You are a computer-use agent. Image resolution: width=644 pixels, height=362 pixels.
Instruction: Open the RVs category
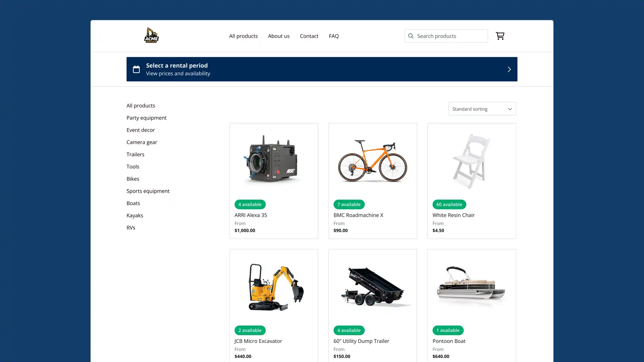(131, 227)
